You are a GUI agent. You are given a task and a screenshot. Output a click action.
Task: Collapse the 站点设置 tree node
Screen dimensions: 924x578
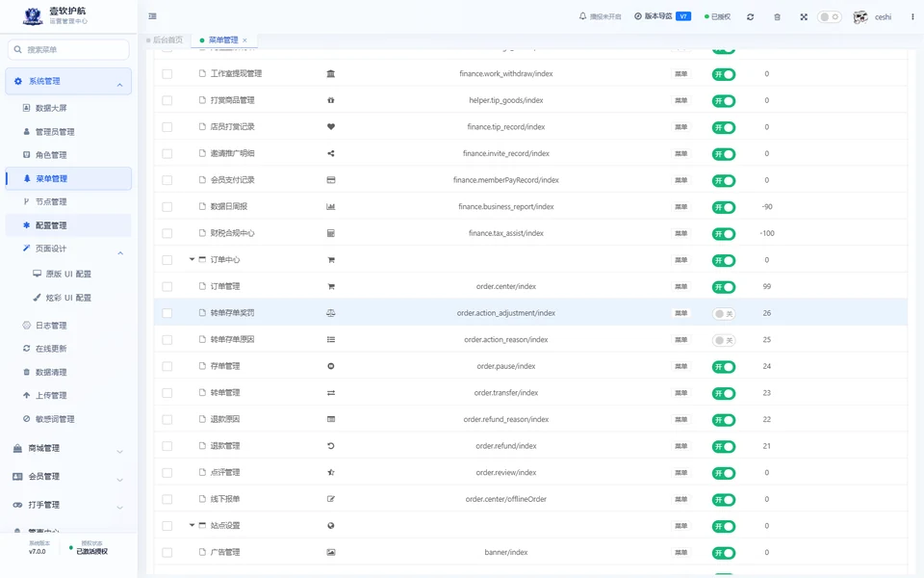click(x=192, y=525)
